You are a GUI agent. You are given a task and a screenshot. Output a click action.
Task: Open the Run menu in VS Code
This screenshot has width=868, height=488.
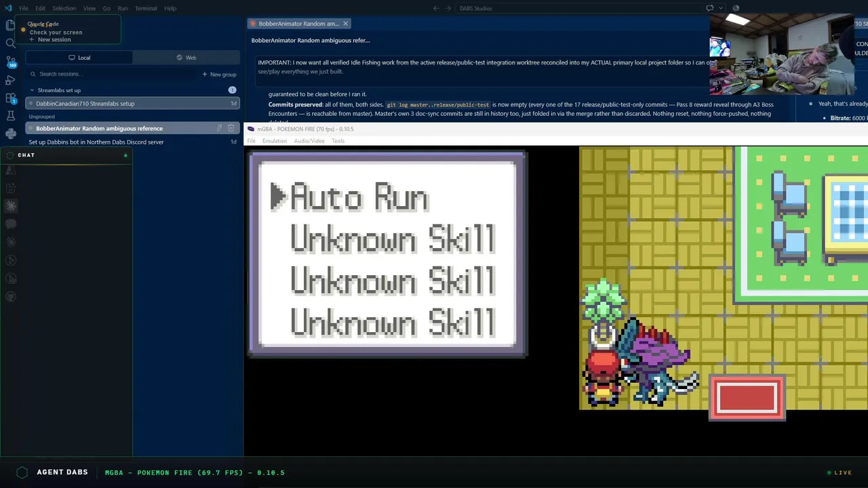(123, 8)
